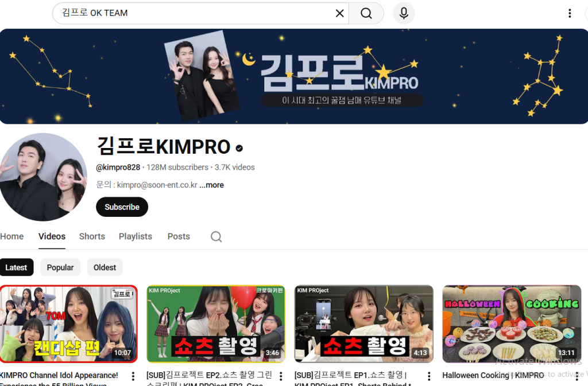Viewport: 588px width, 386px height.
Task: Play the 4:13 EP1 shorts filming thumbnail
Action: point(363,324)
